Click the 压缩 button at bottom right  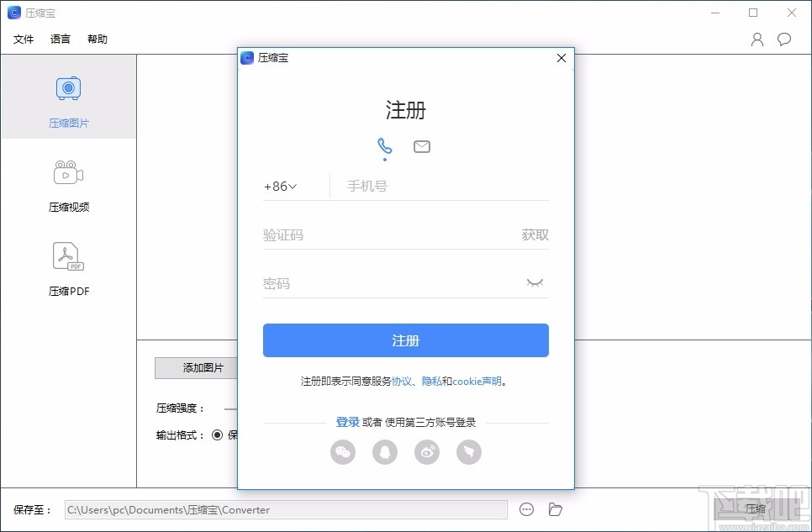(x=756, y=508)
